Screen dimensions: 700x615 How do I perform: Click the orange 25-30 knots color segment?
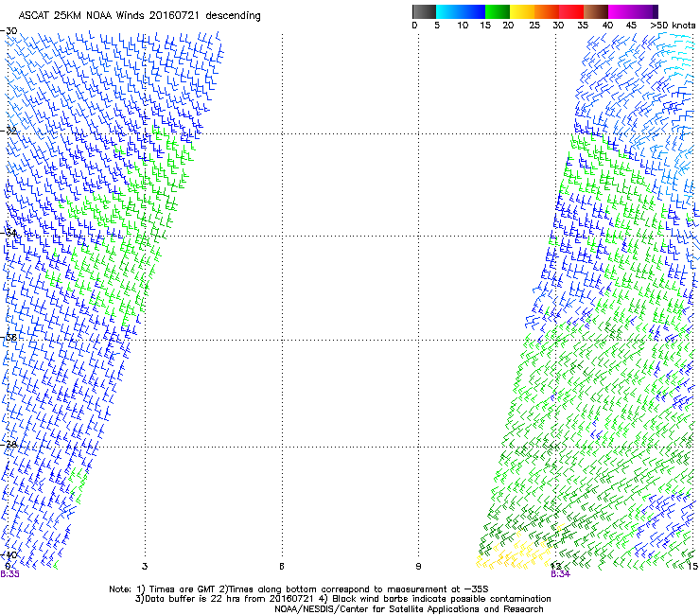click(547, 11)
